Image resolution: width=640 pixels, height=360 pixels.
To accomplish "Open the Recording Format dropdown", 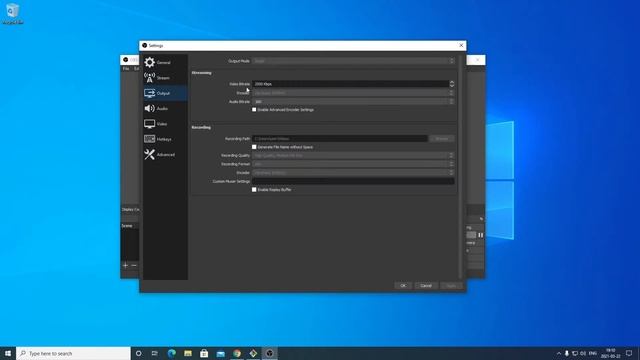I will (x=353, y=164).
